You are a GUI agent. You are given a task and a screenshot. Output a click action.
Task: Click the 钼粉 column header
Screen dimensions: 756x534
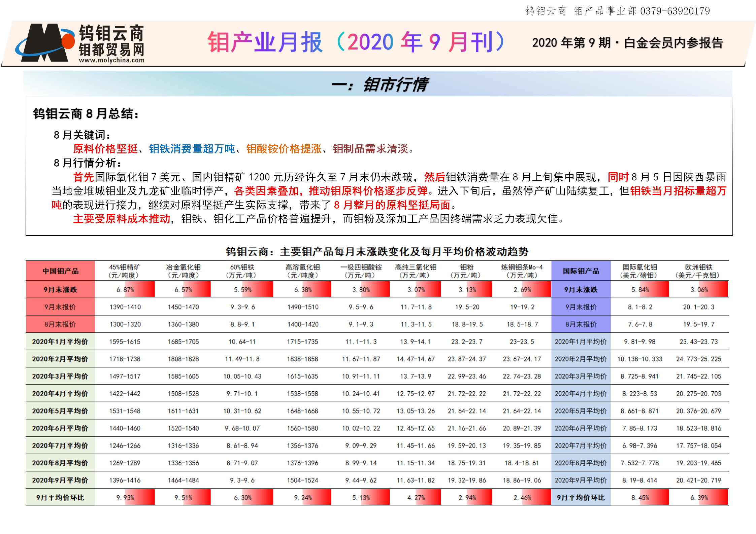467,271
